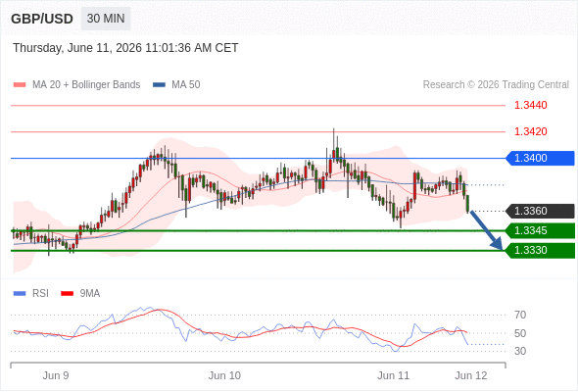Image resolution: width=578 pixels, height=392 pixels.
Task: Click the GBP/USD pair title
Action: coord(42,19)
